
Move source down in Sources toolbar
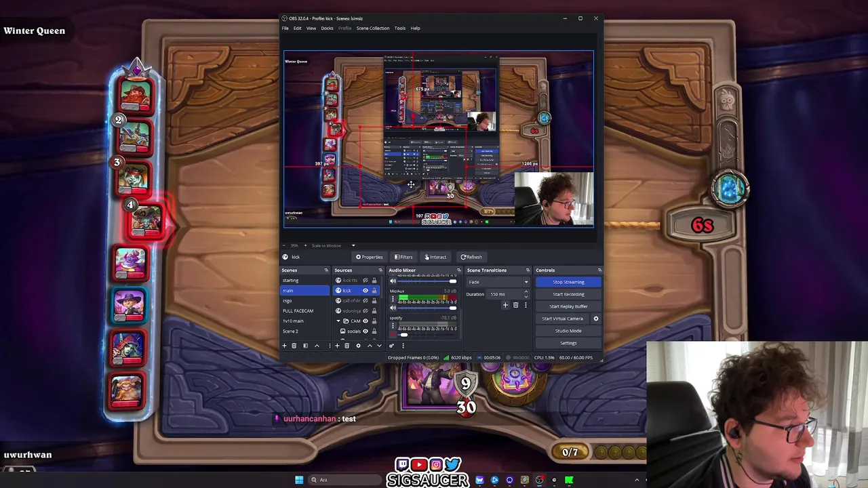[379, 346]
